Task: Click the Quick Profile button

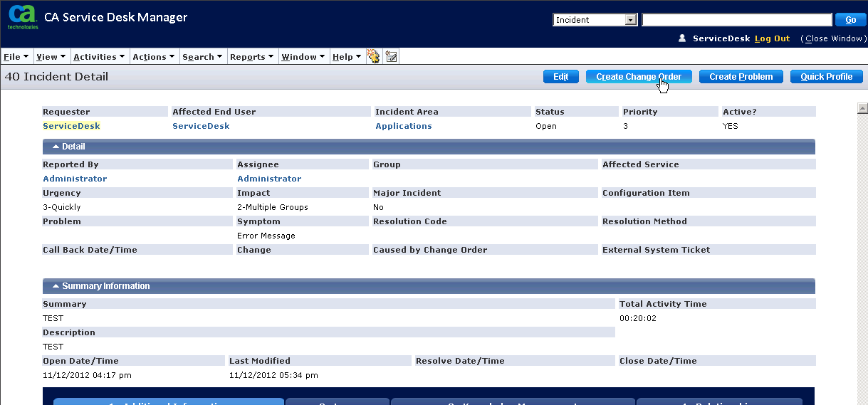Action: 827,77
